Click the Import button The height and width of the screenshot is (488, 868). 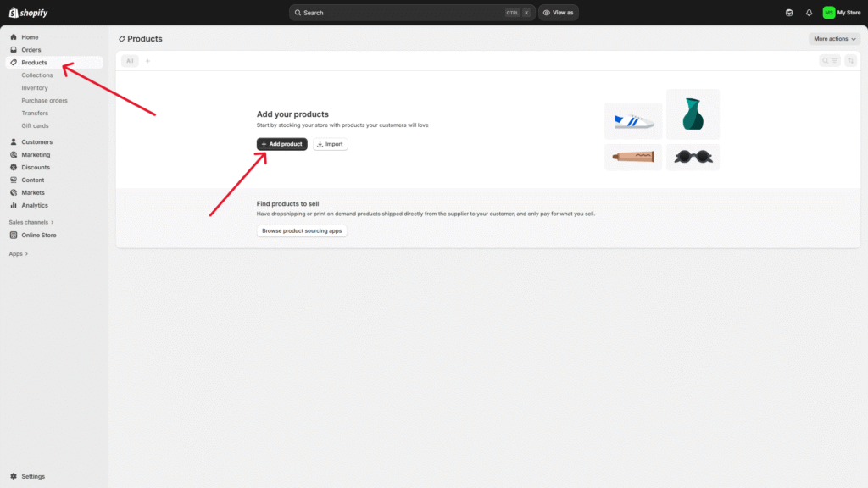point(330,144)
